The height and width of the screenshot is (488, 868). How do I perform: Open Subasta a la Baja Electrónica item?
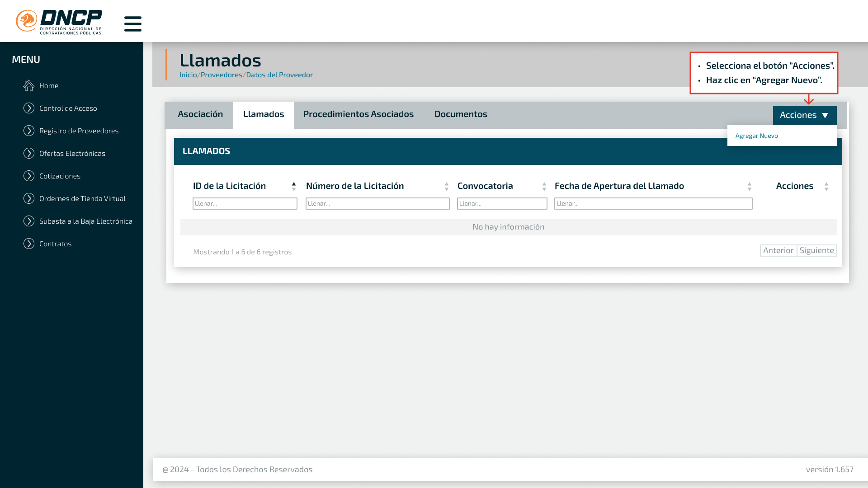coord(86,221)
